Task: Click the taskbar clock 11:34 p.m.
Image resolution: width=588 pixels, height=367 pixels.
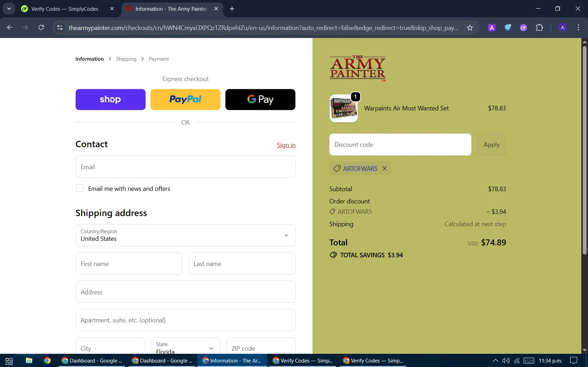Action: pyautogui.click(x=550, y=361)
